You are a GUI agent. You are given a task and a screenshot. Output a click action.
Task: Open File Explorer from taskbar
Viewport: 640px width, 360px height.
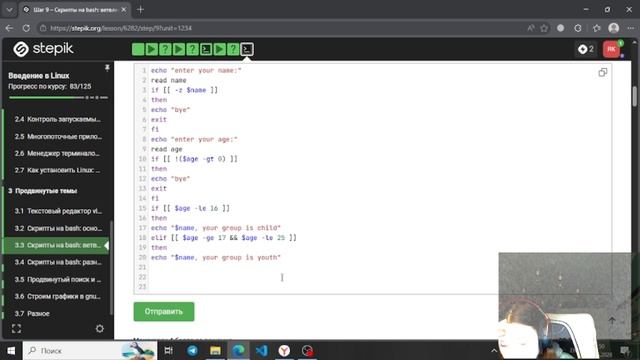[216, 351]
